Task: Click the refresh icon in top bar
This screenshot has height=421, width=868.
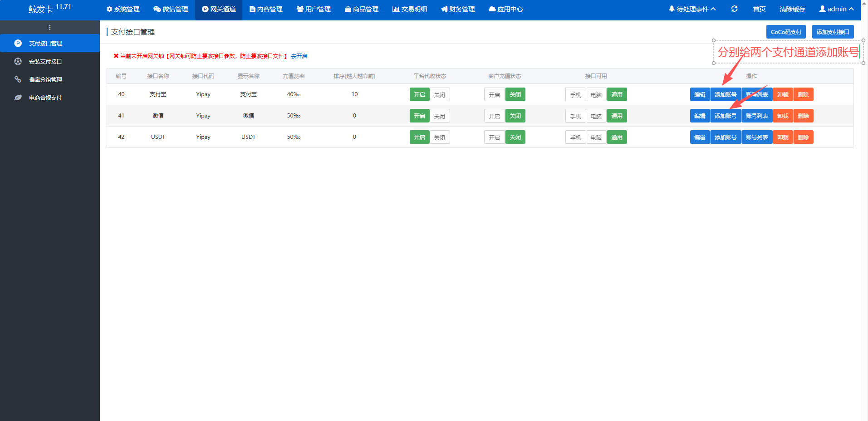Action: point(734,9)
